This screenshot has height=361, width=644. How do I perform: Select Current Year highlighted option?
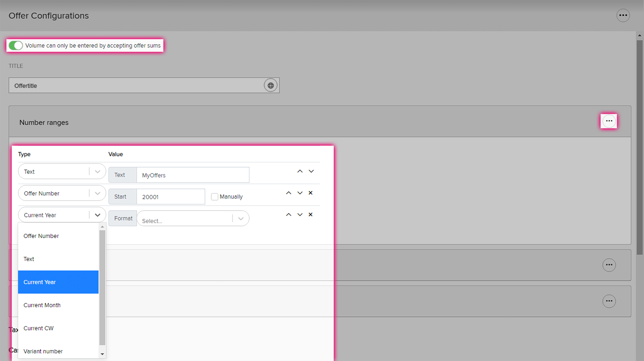pyautogui.click(x=58, y=282)
